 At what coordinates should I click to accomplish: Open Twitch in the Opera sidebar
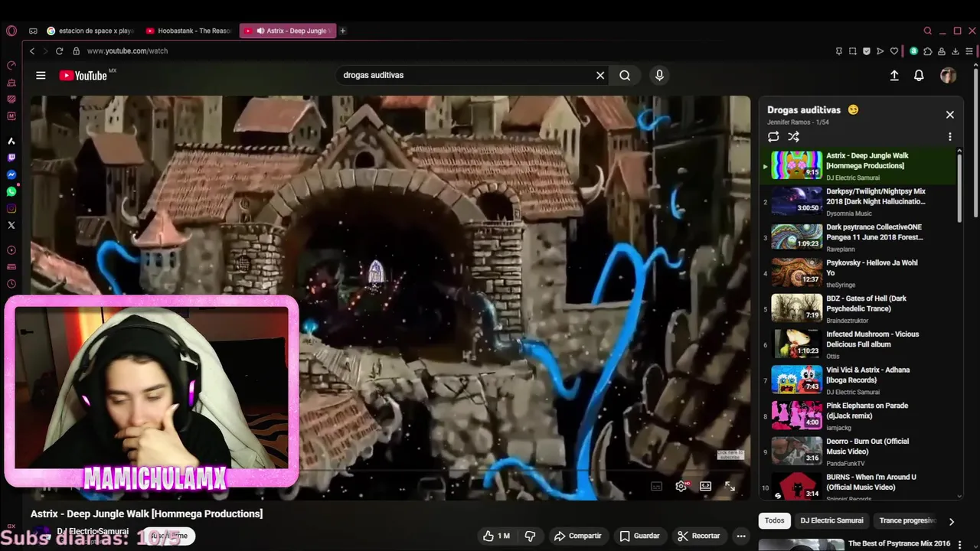pos(11,158)
